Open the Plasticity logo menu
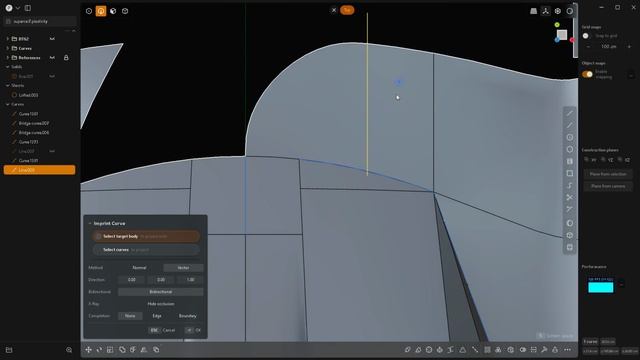640x360 pixels. click(x=9, y=8)
